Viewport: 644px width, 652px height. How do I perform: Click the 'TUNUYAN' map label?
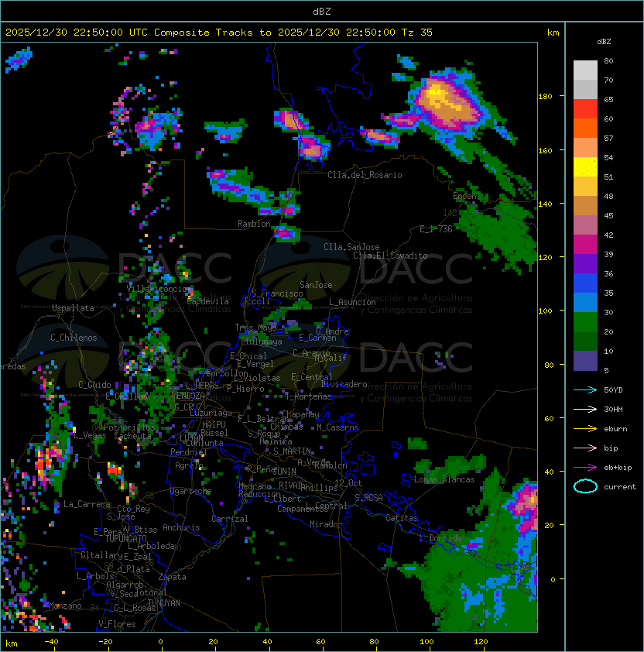[164, 603]
